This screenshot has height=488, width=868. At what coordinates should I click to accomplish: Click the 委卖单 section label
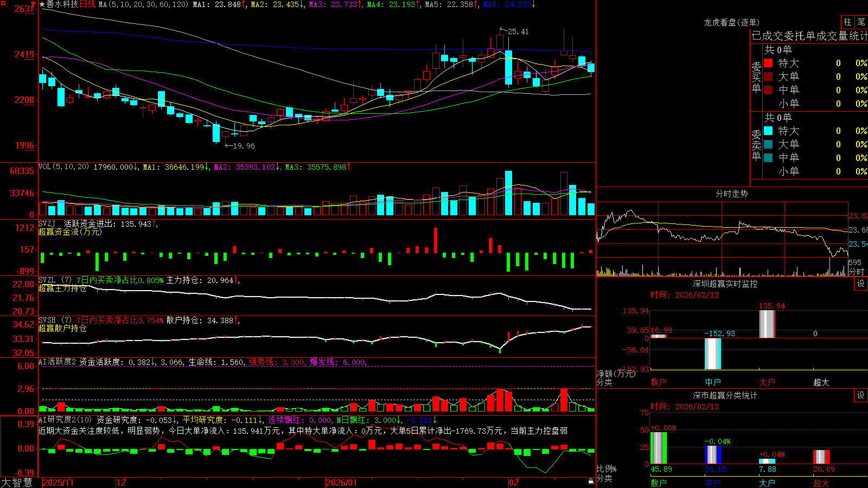click(x=756, y=145)
